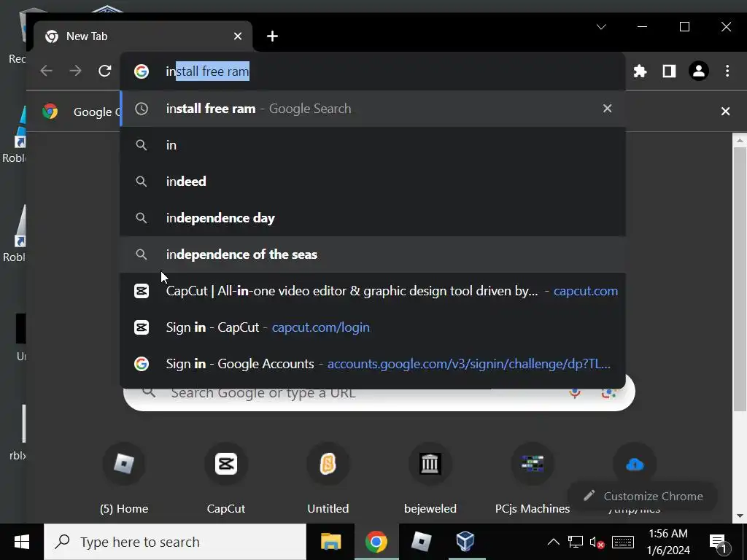The height and width of the screenshot is (560, 747).
Task: Open the touch keyboard tray icon
Action: [623, 542]
